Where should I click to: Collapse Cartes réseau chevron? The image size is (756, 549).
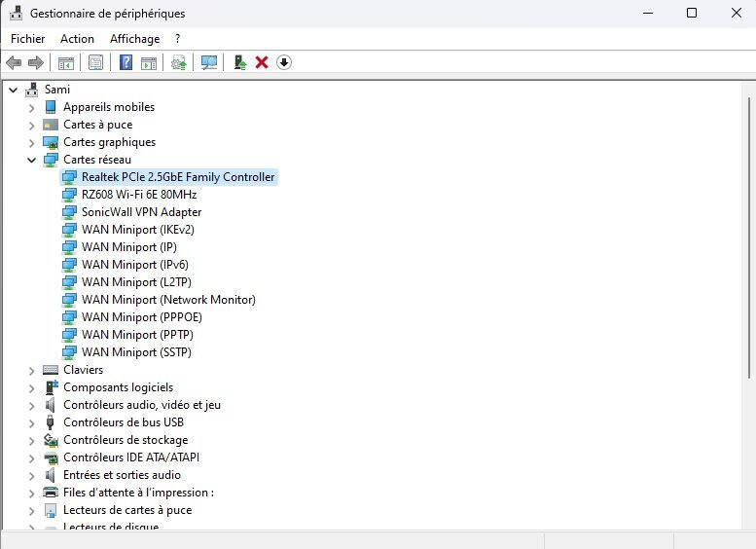click(32, 161)
